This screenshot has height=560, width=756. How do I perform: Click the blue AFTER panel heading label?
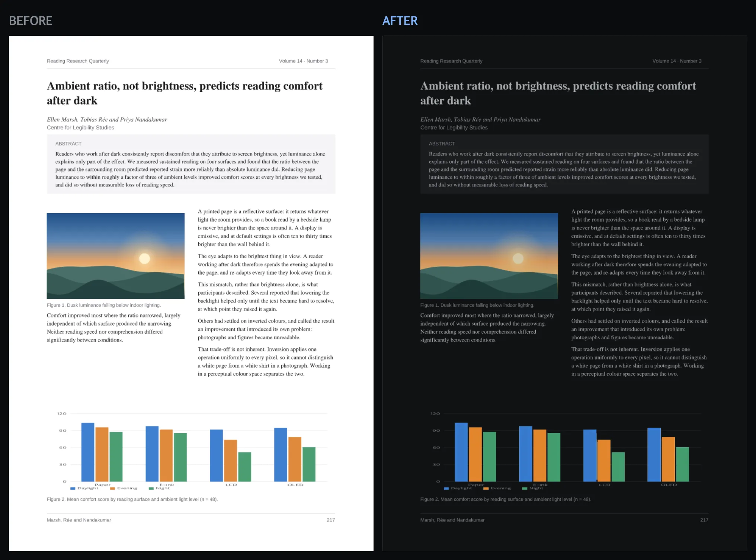click(x=400, y=21)
